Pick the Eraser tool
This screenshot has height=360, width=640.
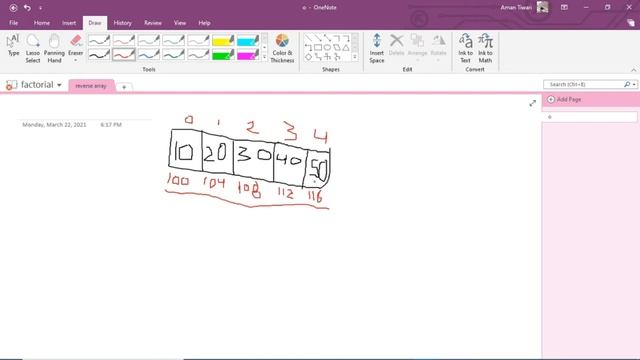[76, 44]
